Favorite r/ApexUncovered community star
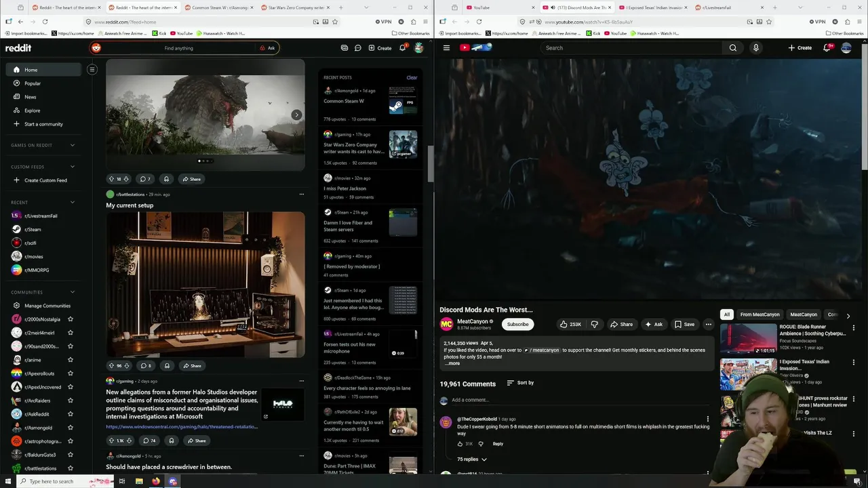868x488 pixels. coord(71,387)
